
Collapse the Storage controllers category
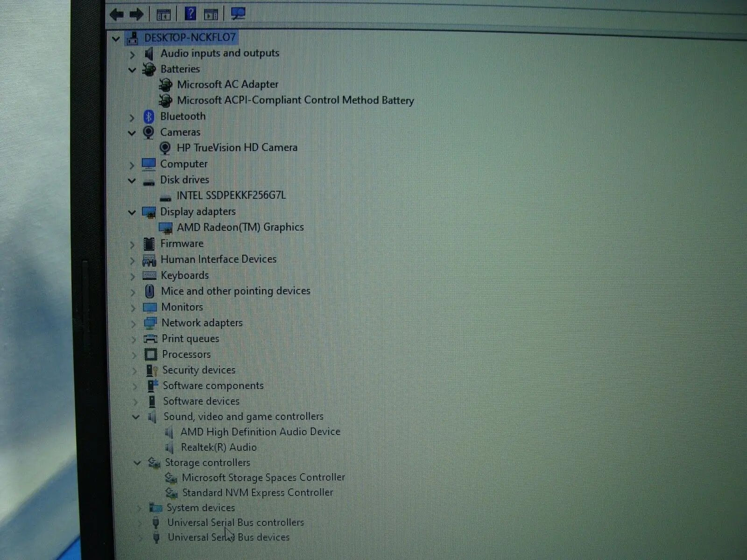point(137,463)
